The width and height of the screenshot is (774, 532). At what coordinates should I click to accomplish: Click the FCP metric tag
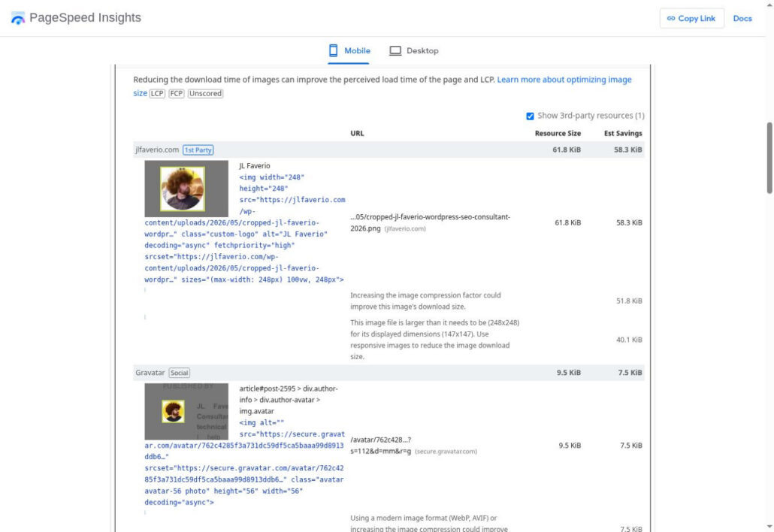177,93
